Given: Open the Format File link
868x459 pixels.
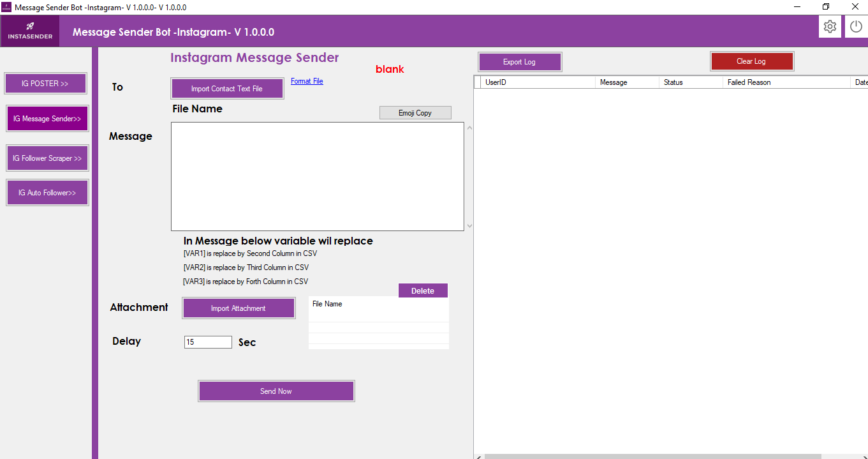Looking at the screenshot, I should pos(307,81).
